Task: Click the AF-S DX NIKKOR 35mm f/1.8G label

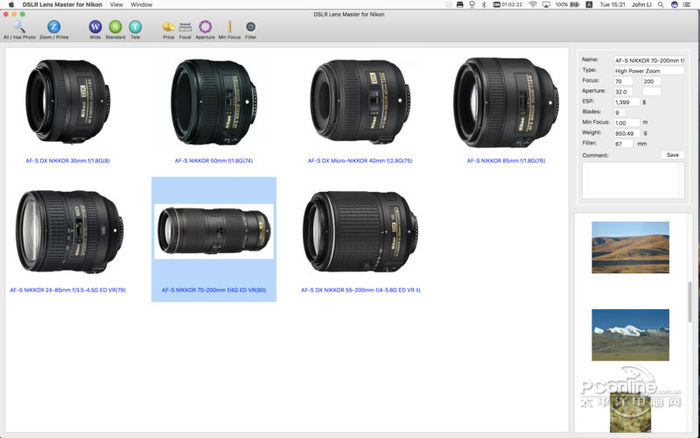Action: (x=68, y=161)
